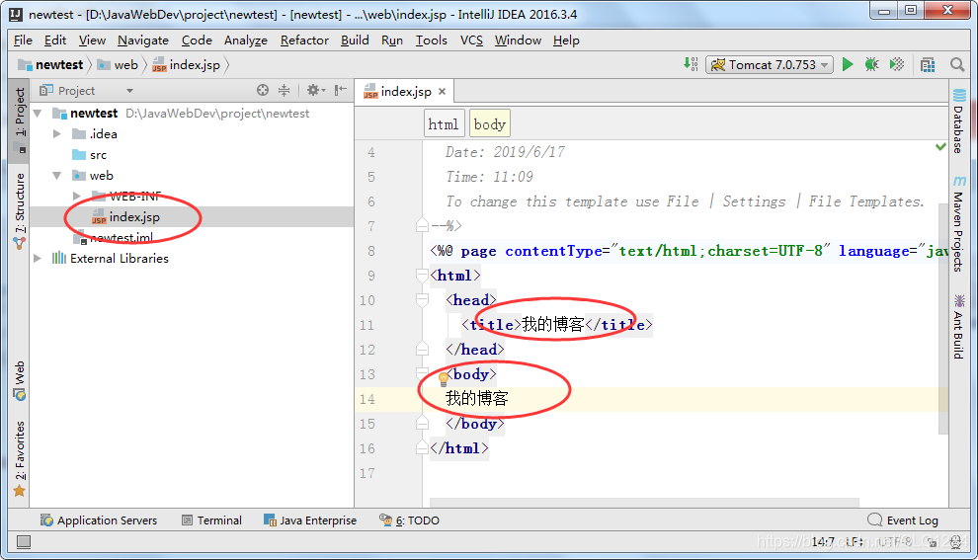
Task: Fold the body tag at line 13
Action: coord(422,374)
